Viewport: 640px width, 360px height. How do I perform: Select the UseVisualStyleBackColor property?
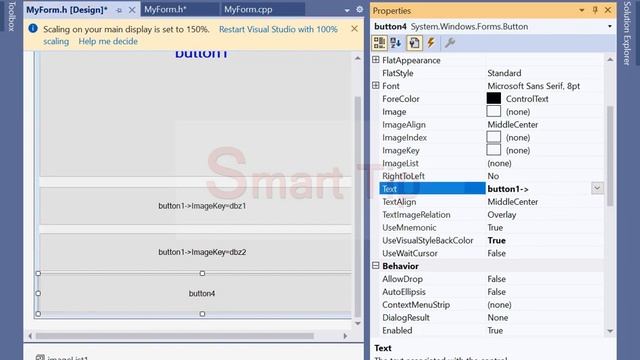(490, 240)
